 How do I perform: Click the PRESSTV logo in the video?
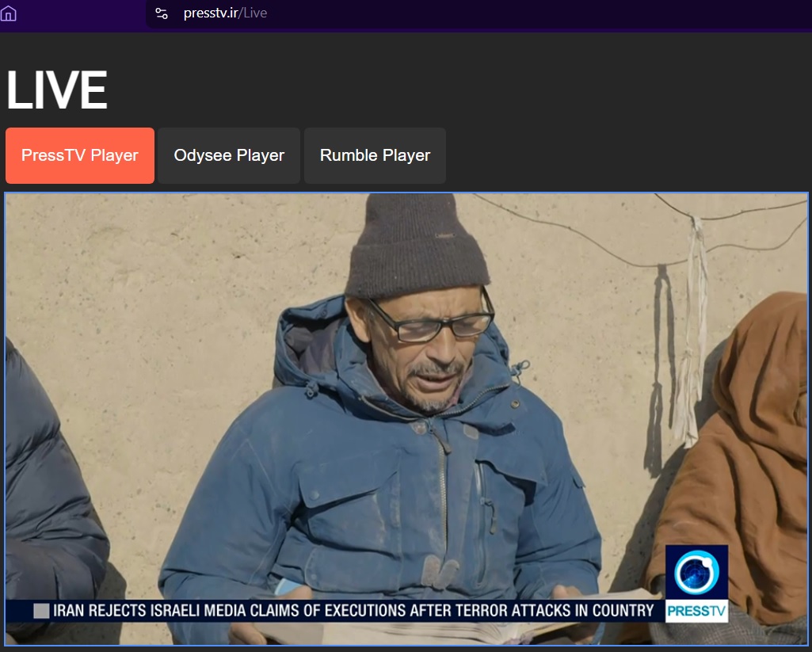pyautogui.click(x=696, y=584)
